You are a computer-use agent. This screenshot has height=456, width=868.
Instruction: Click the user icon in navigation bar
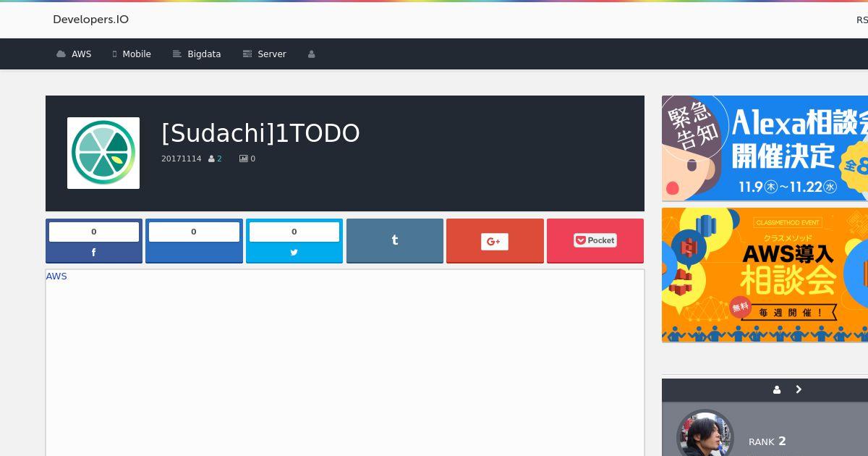click(312, 54)
